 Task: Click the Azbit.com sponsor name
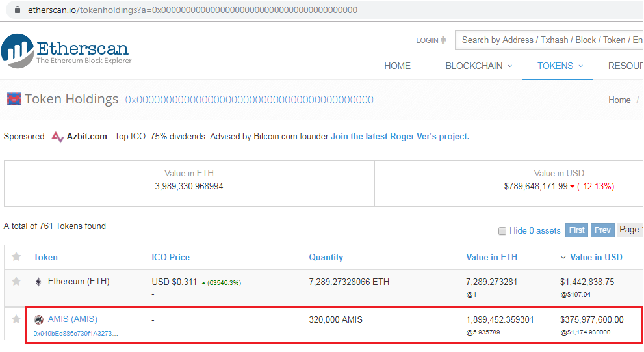[86, 137]
